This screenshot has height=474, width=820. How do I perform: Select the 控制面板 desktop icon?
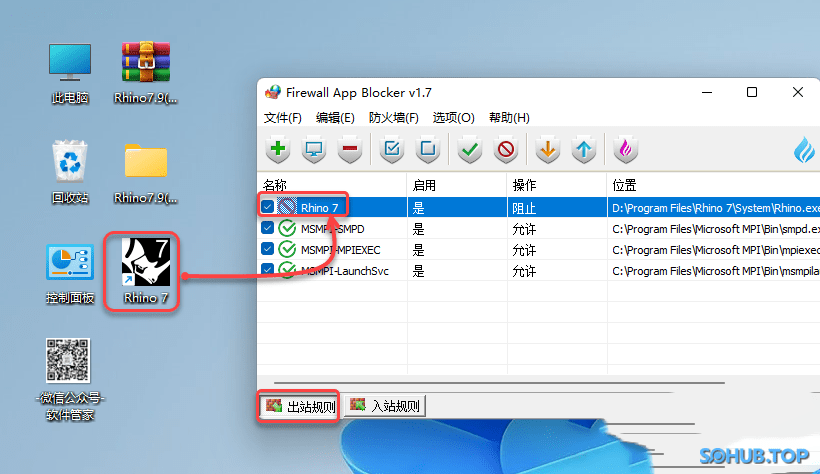(70, 274)
